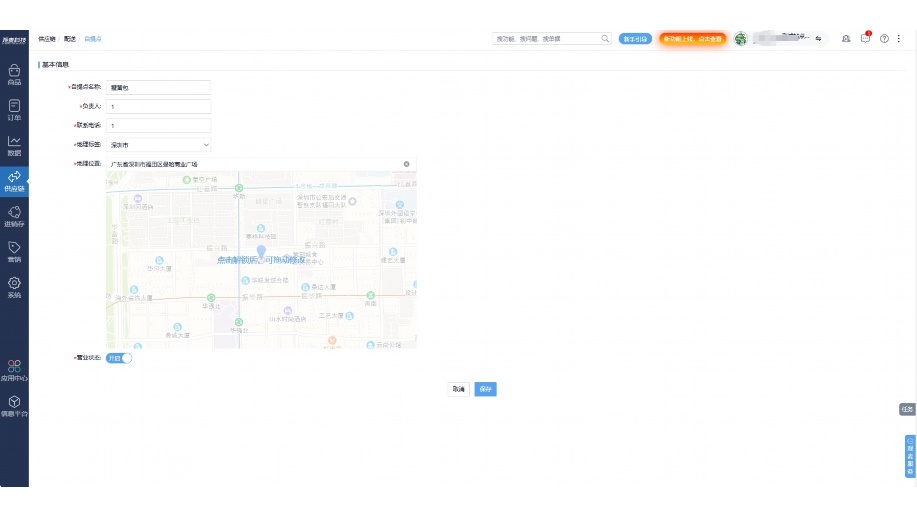Click the help question mark icon
Viewport: 917px width, 517px height.
(884, 39)
